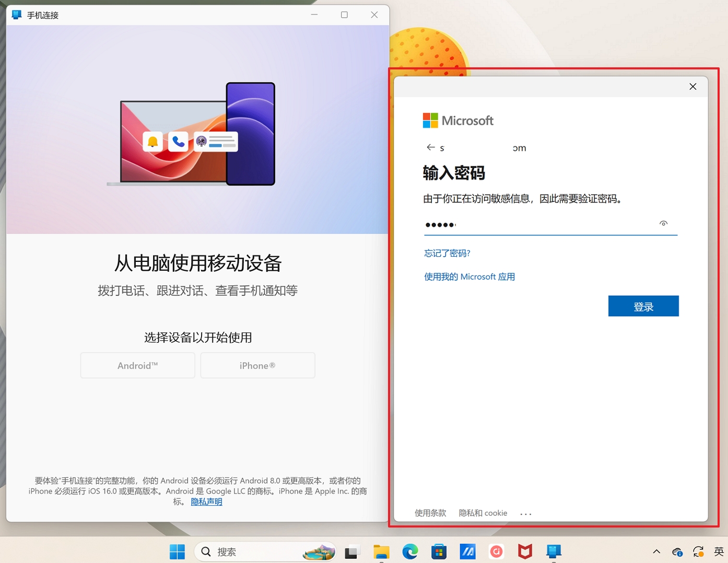This screenshot has width=728, height=563.
Task: Click the 输入密码 heading
Action: pos(454,173)
